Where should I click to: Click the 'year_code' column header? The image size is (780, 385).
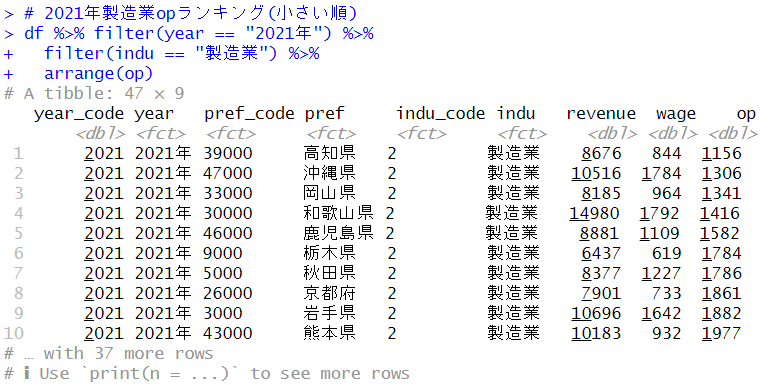[79, 114]
